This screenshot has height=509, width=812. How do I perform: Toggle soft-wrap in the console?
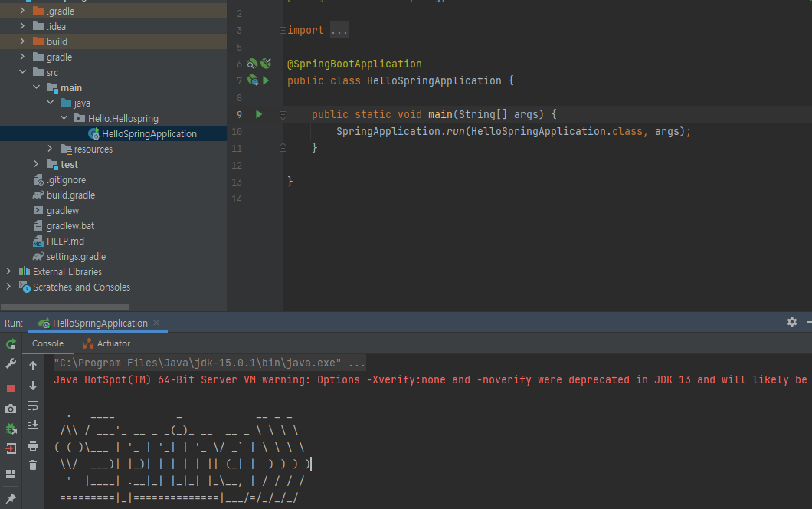pos(33,406)
